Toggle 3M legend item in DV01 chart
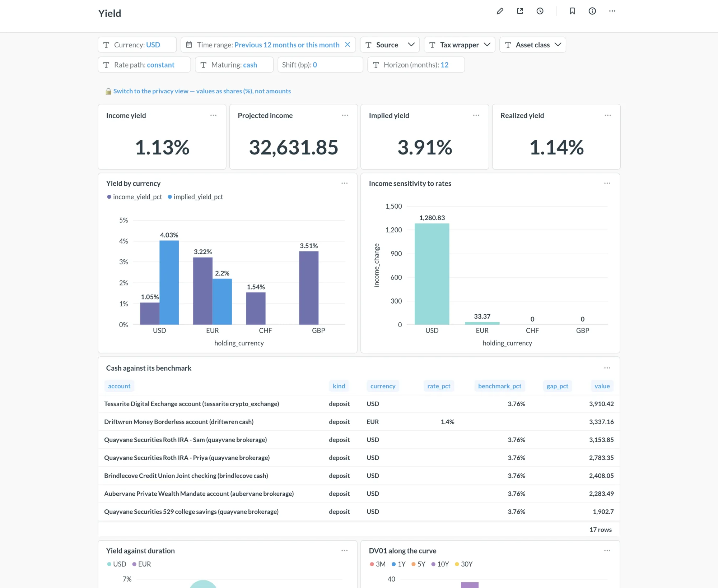The height and width of the screenshot is (588, 718). (378, 564)
